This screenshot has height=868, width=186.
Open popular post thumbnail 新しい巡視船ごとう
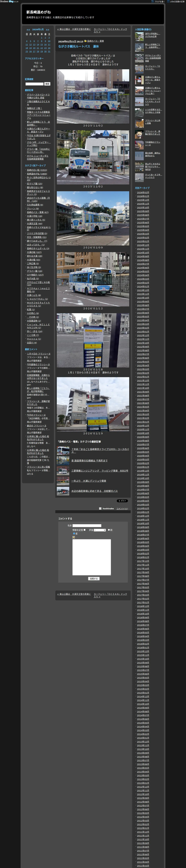point(139,47)
